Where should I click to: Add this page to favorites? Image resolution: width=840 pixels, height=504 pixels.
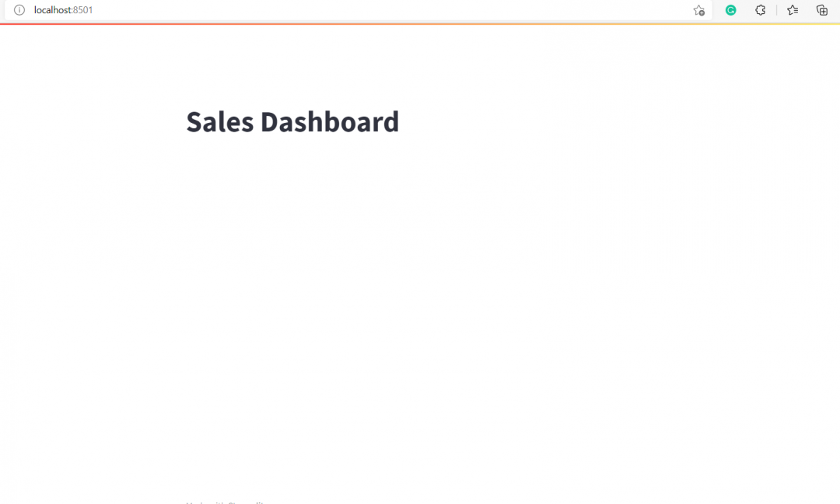click(x=698, y=10)
